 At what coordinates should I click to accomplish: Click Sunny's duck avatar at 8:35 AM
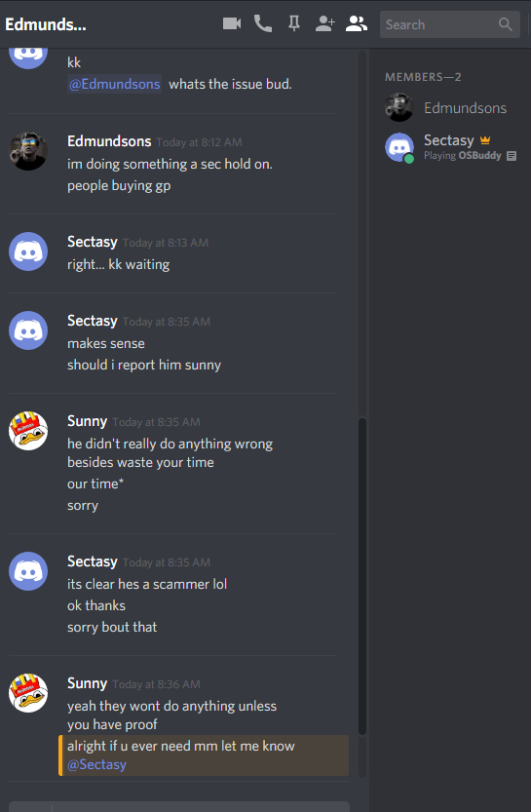point(28,431)
